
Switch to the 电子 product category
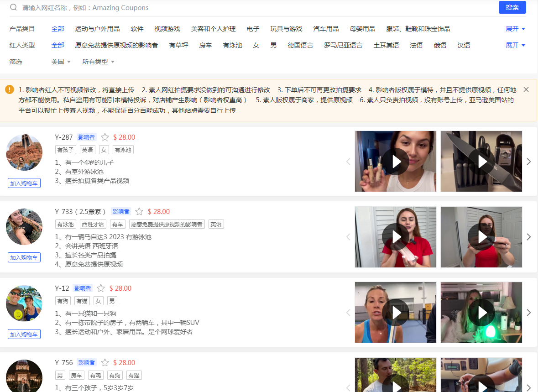pyautogui.click(x=253, y=28)
